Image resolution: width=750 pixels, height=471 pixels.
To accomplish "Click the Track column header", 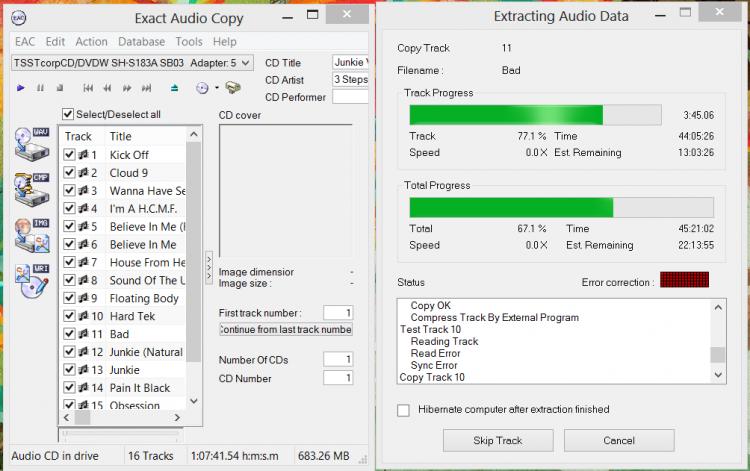I will click(81, 136).
